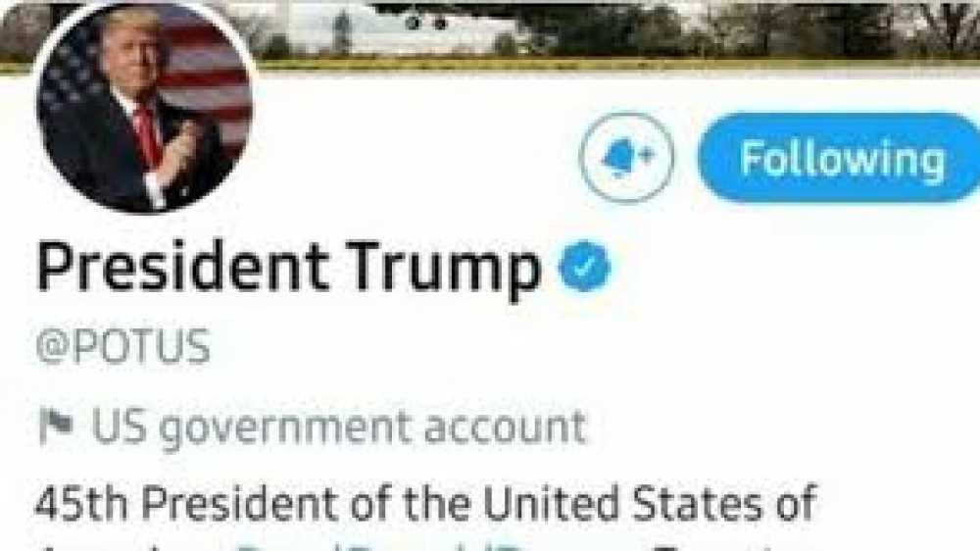
Task: Select the President Trump display name
Action: (x=288, y=268)
